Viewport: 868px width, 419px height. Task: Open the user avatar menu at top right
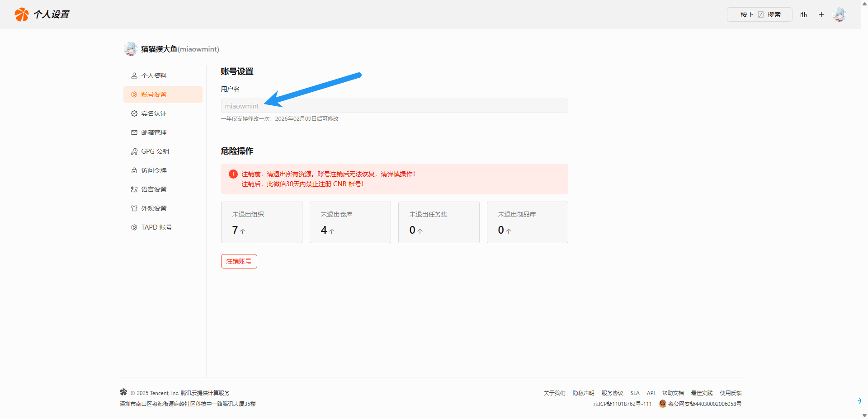coord(840,14)
